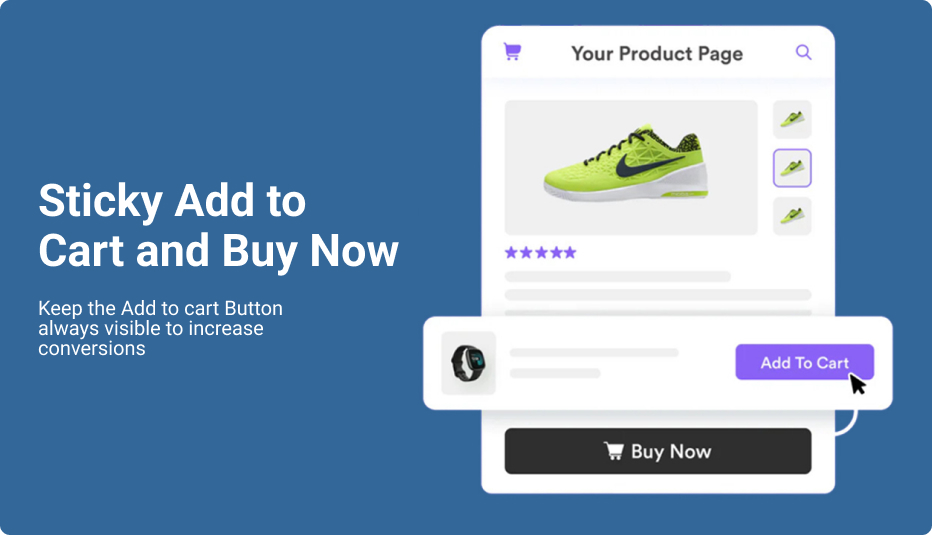Click the Your Product Page title
This screenshot has width=932, height=535.
click(657, 54)
